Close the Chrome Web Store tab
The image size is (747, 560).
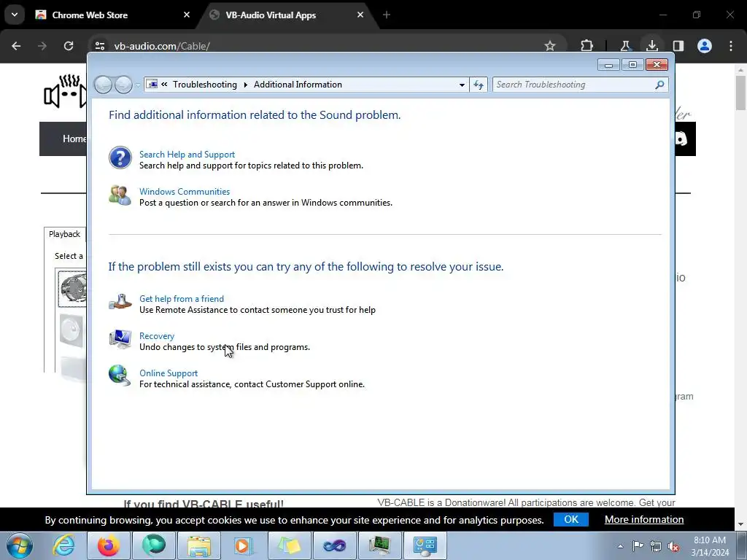tap(187, 15)
